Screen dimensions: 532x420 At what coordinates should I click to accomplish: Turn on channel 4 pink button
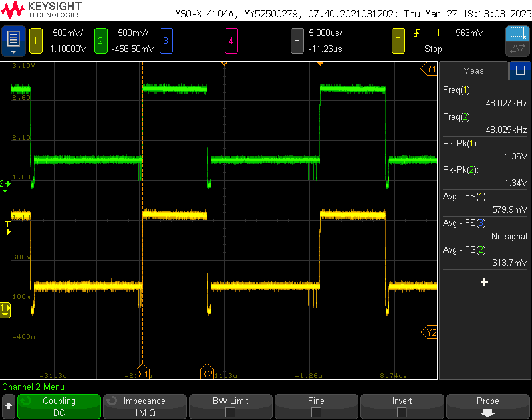click(x=231, y=41)
